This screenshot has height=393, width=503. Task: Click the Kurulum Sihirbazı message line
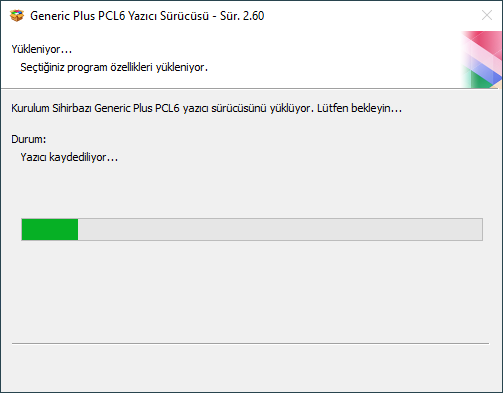point(206,108)
